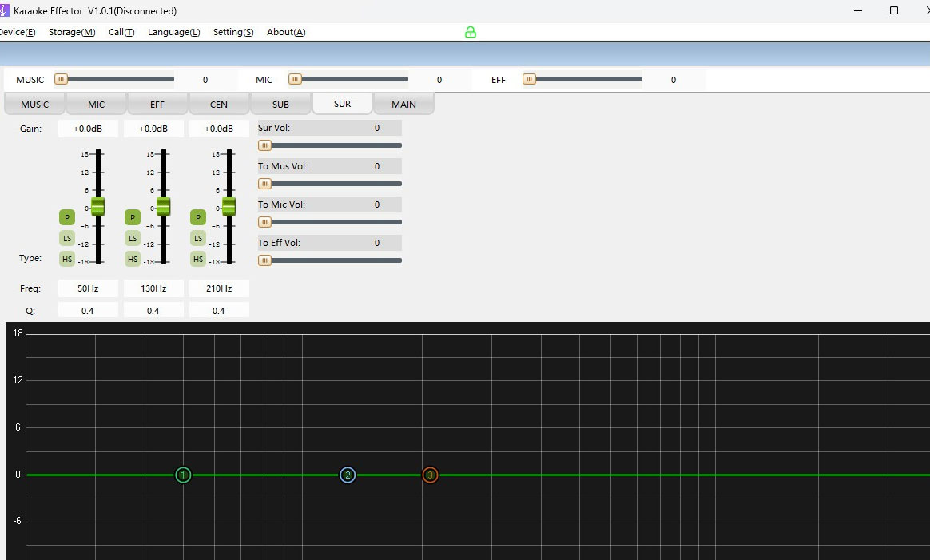Enable P filter type for 50Hz band
The width and height of the screenshot is (930, 560).
[x=67, y=217]
